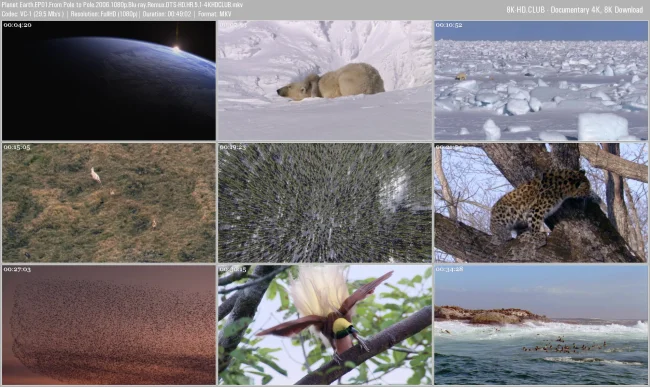Click the Resolution FullHD (1080p) text

pyautogui.click(x=104, y=14)
